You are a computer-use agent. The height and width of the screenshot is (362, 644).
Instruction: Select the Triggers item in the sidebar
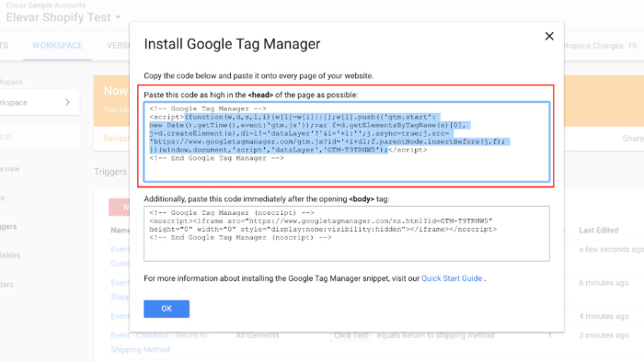click(x=8, y=226)
